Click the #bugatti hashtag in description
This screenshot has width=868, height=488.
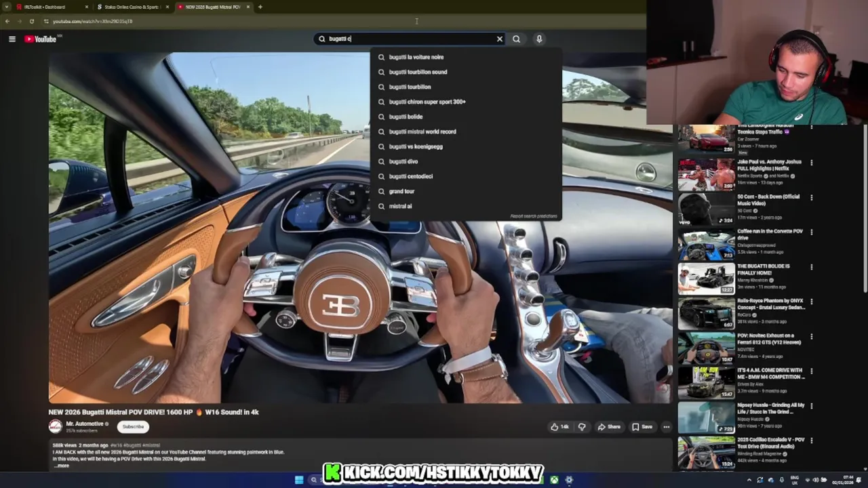pos(132,445)
